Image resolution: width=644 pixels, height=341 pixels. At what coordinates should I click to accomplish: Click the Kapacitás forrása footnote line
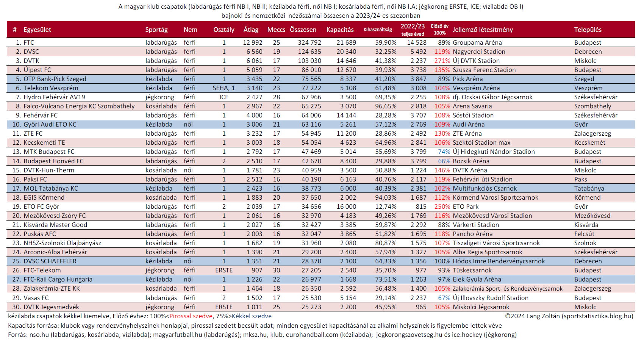[255, 325]
